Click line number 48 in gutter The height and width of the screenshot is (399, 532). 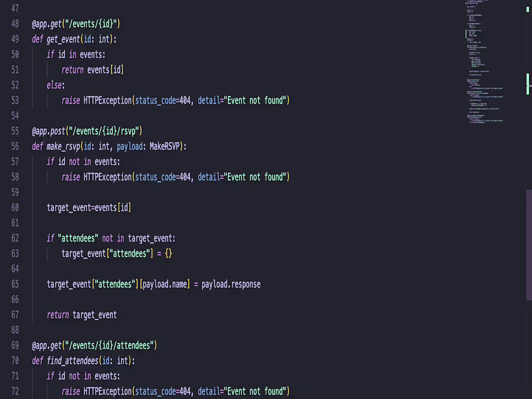pos(15,24)
